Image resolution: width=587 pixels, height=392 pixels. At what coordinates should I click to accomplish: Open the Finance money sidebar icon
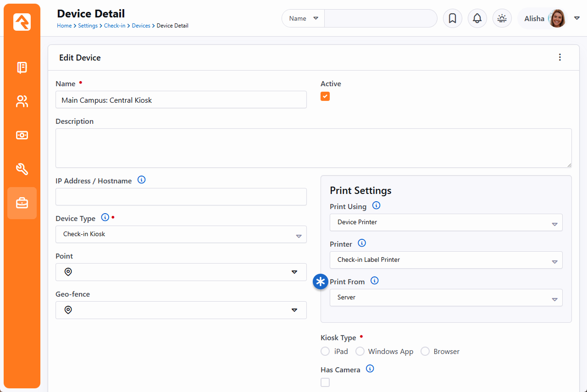coord(22,135)
